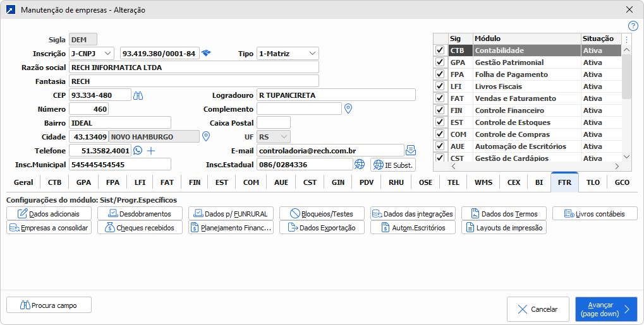Click the Razão social input field
The height and width of the screenshot is (325, 644).
click(x=193, y=68)
